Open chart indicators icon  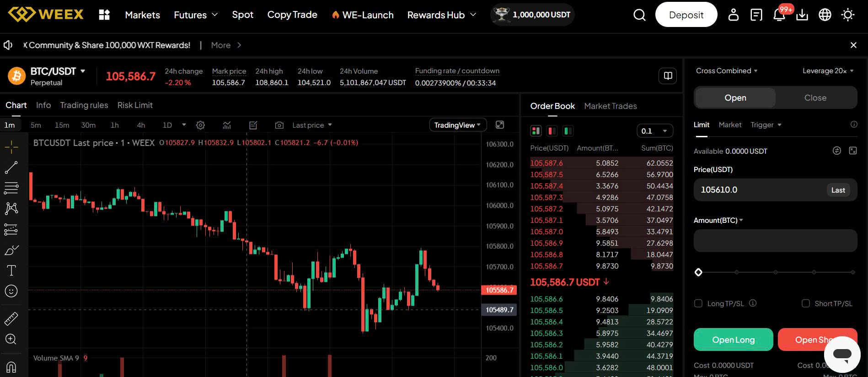pos(227,125)
